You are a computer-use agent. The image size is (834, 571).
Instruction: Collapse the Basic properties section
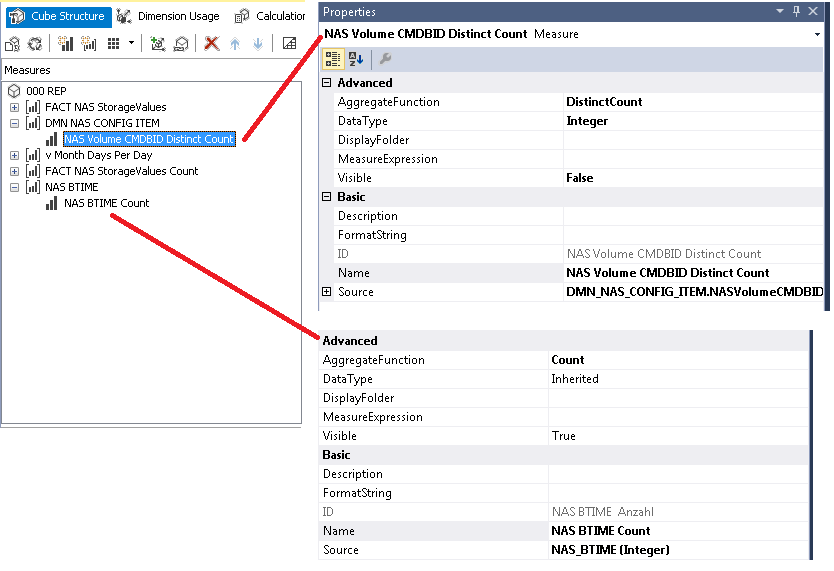tap(327, 197)
